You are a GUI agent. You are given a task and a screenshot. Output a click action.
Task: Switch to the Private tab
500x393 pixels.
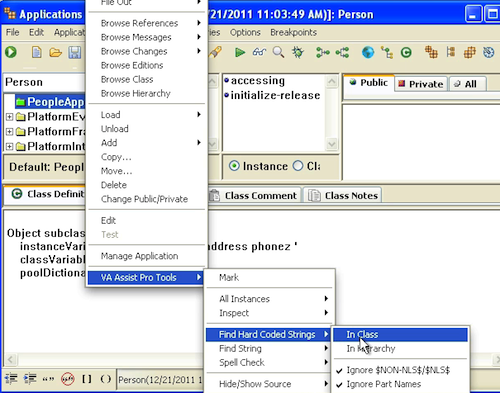tap(421, 84)
